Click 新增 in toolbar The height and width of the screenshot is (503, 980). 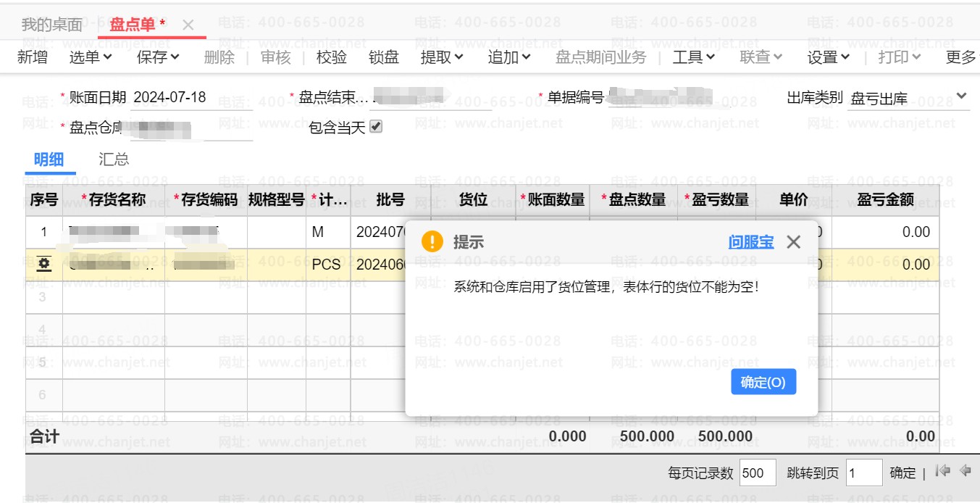[33, 57]
